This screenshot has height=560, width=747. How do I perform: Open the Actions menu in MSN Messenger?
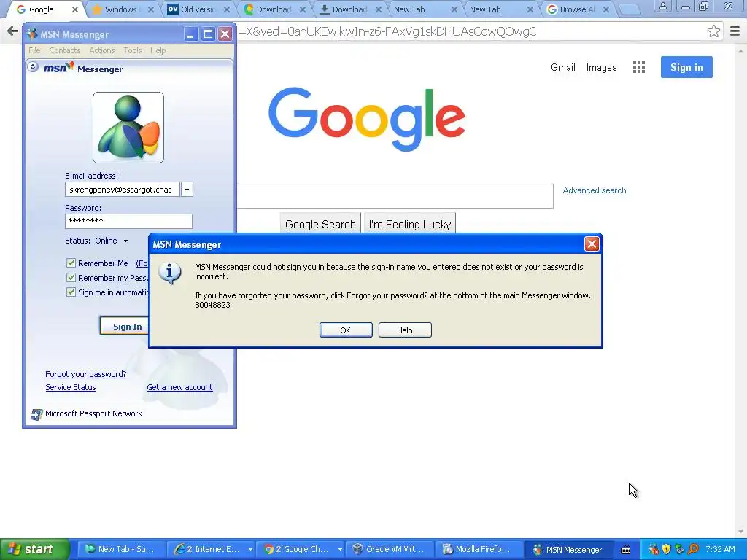point(102,50)
